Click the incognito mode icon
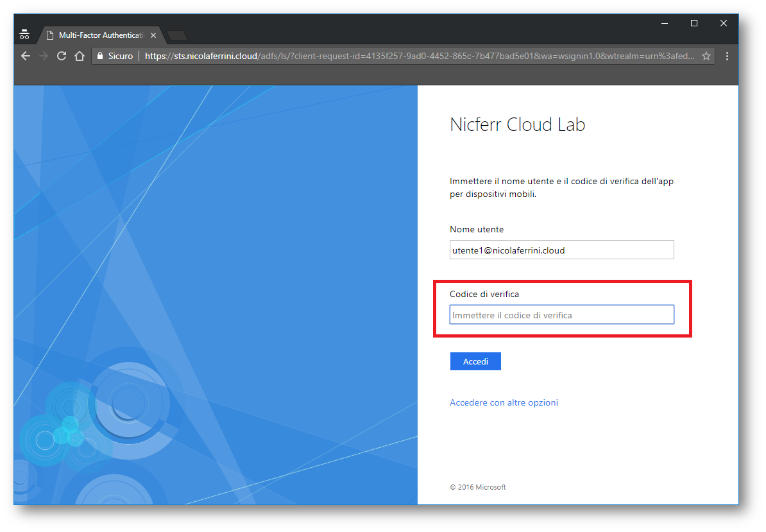 click(24, 35)
